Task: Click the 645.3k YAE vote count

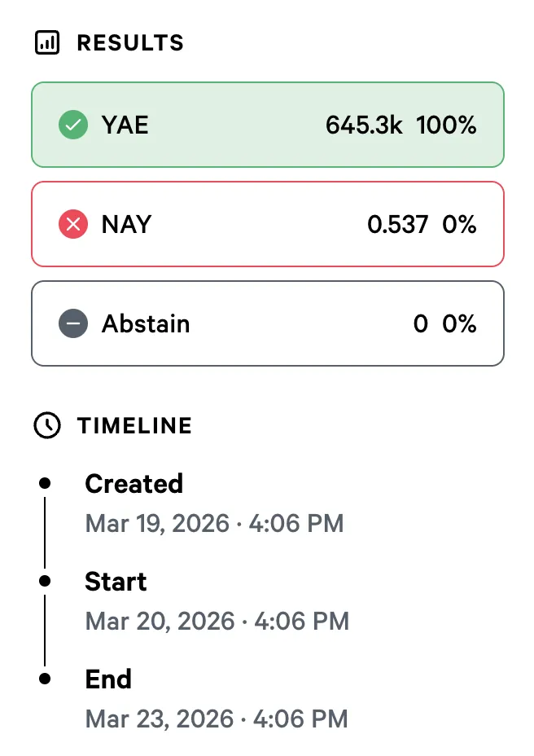Action: [364, 125]
